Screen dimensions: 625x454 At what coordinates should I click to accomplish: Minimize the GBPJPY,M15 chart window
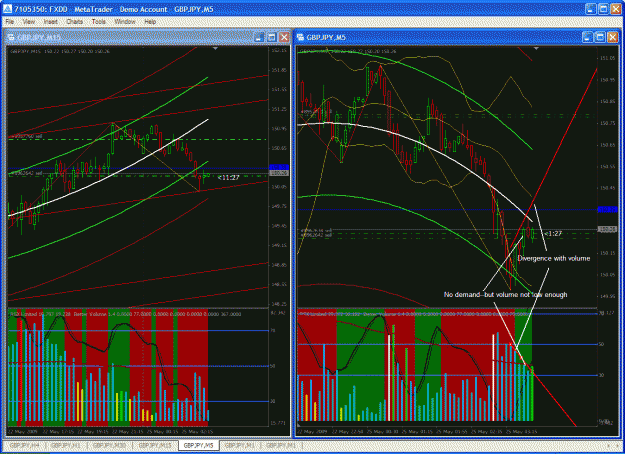coord(259,37)
